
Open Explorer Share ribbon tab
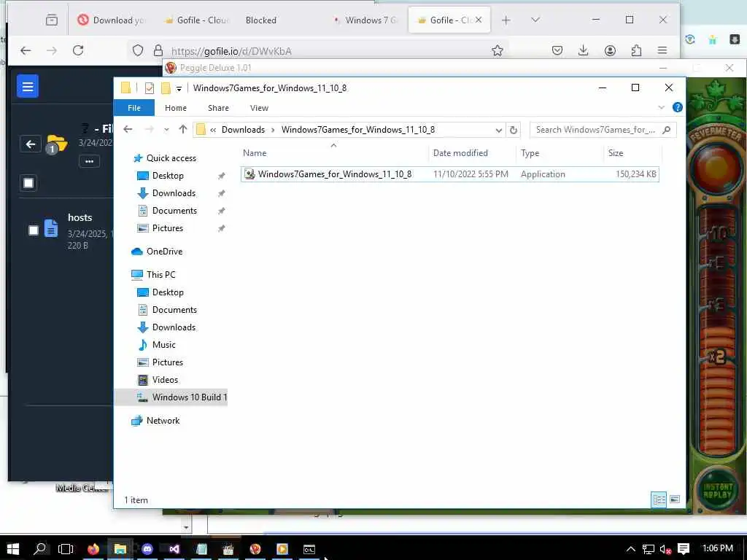[218, 108]
